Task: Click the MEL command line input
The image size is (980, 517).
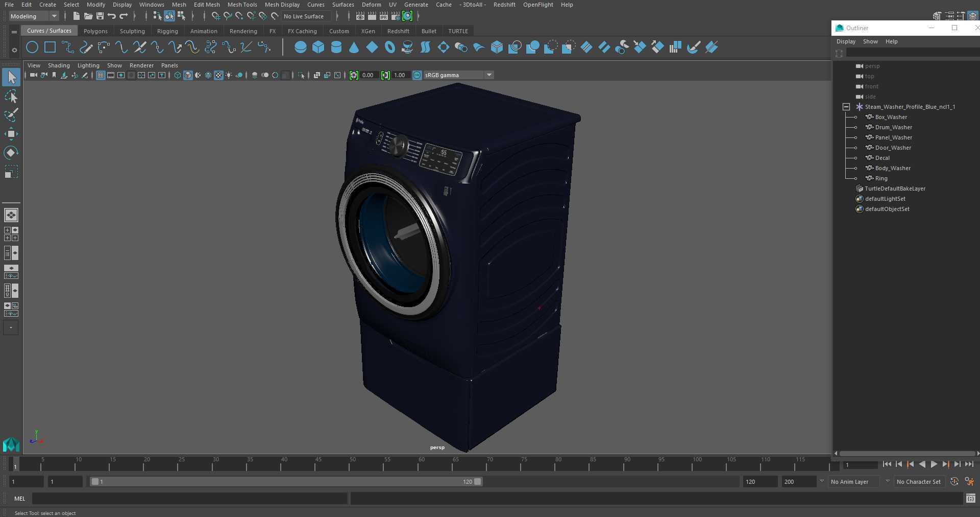Action: click(x=189, y=499)
